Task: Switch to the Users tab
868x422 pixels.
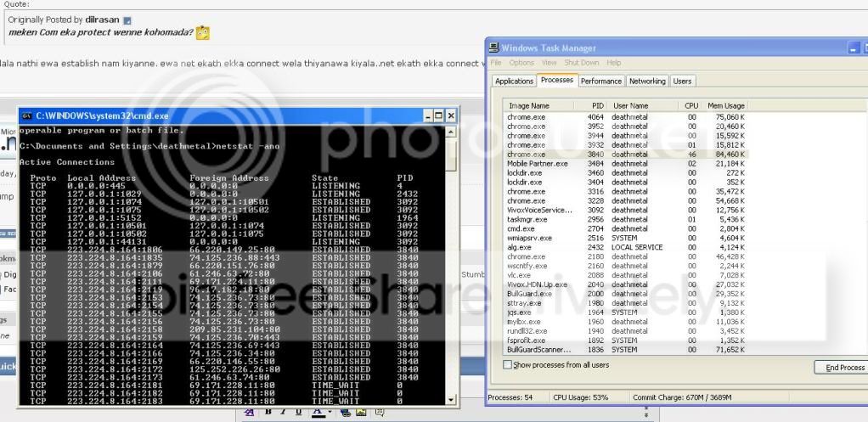Action: (x=682, y=81)
